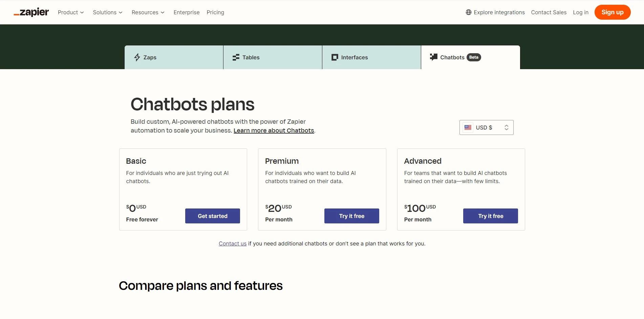Click the Chatbots speech bubble icon

(434, 57)
